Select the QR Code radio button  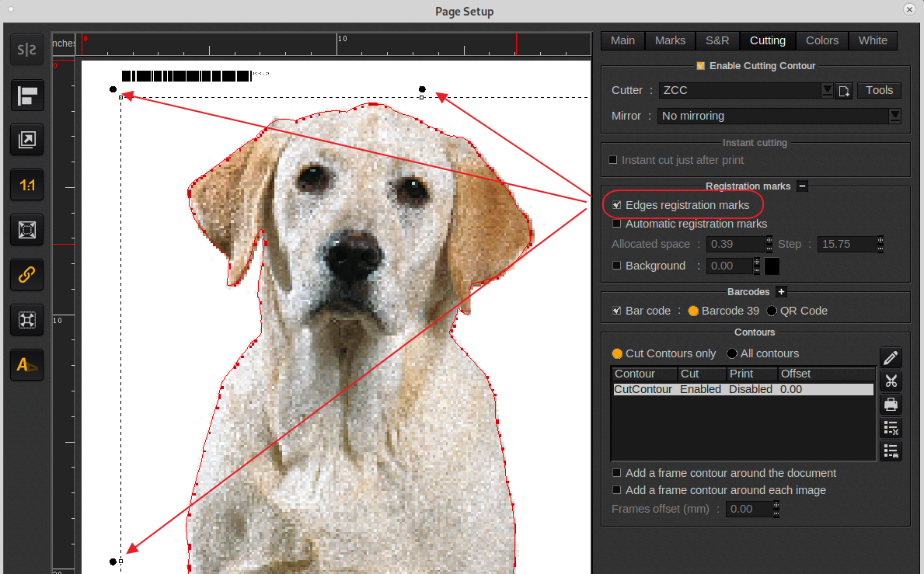[x=772, y=311]
